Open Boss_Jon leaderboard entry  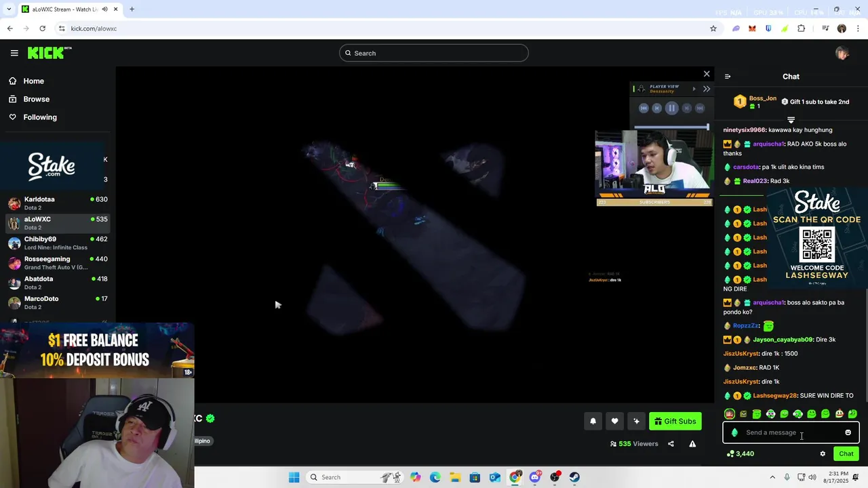click(755, 102)
